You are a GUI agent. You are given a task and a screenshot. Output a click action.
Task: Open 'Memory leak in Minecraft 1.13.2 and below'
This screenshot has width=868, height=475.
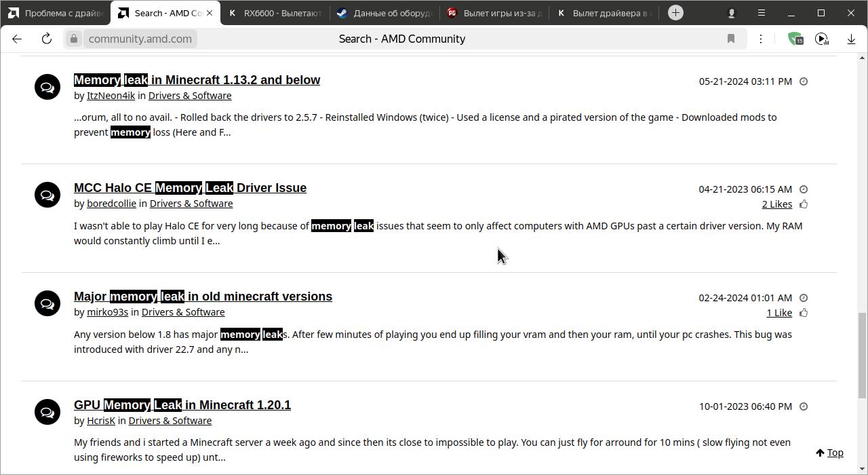click(x=197, y=80)
